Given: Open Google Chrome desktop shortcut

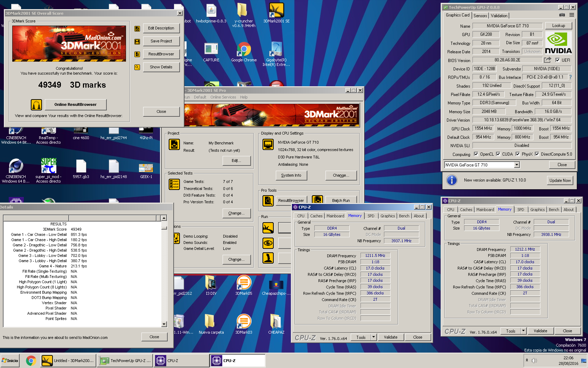Looking at the screenshot, I should (x=244, y=52).
